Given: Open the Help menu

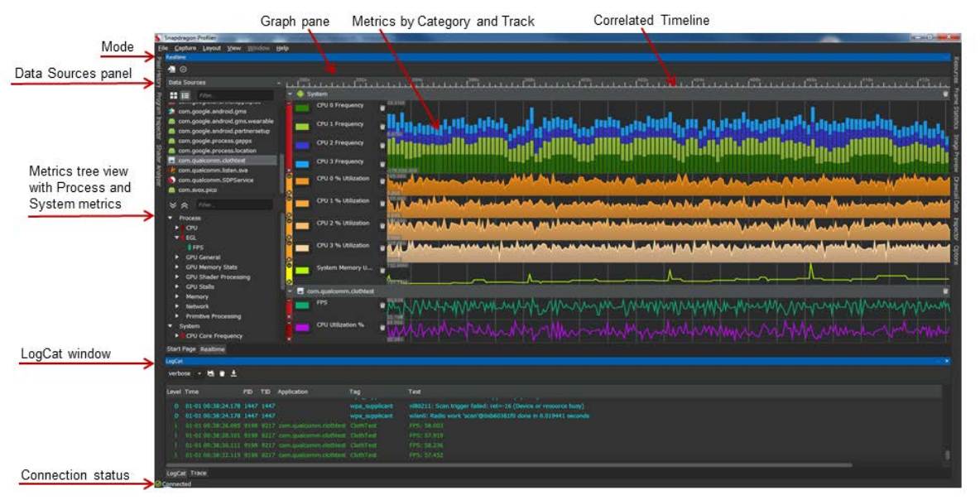Looking at the screenshot, I should [x=282, y=48].
